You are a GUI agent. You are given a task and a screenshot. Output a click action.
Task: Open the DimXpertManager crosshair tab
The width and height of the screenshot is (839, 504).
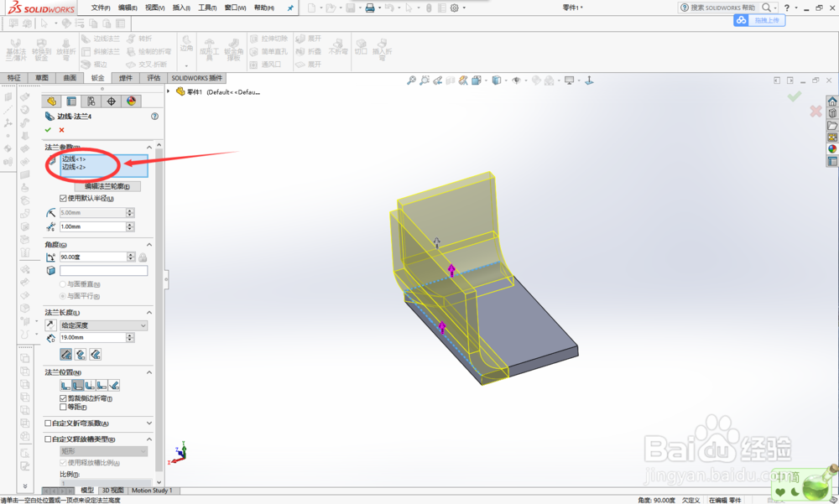112,101
